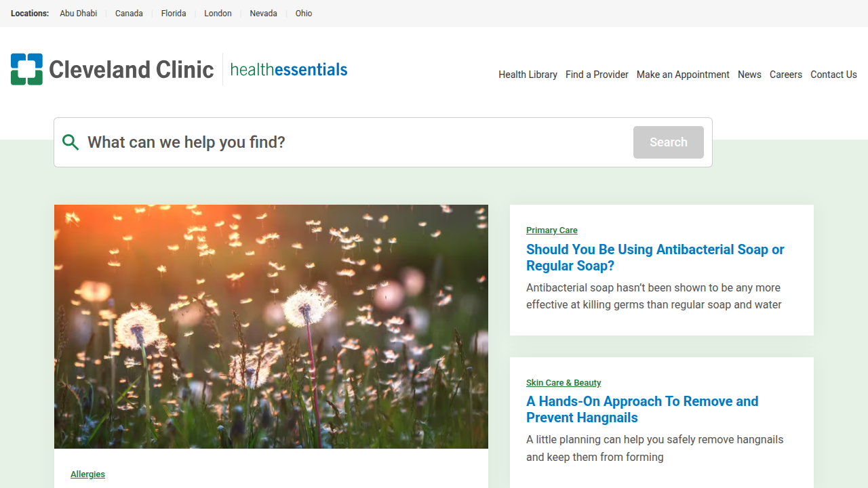The image size is (868, 488).
Task: Open the Nevada location link
Action: click(x=263, y=14)
